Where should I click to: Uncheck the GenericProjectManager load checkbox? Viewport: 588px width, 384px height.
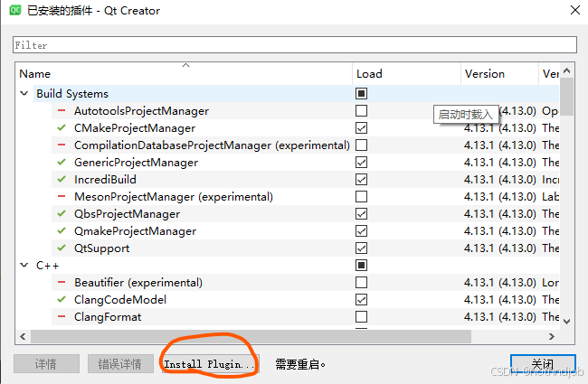pyautogui.click(x=361, y=163)
